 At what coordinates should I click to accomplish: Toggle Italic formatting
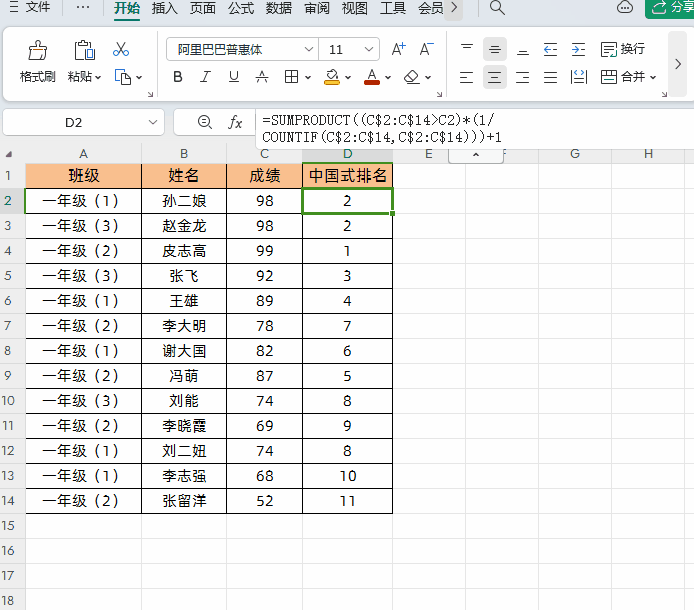coord(205,77)
